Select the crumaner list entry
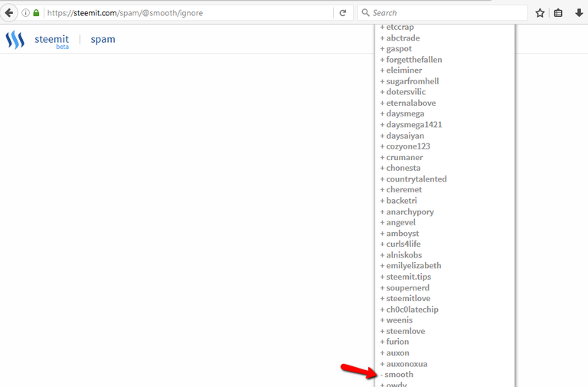The image size is (588, 387). (x=401, y=158)
